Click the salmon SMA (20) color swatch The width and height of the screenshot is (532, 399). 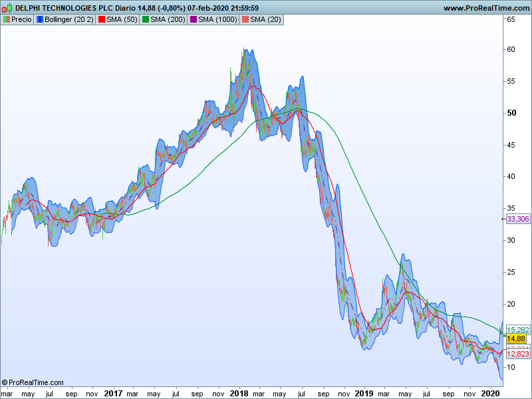pos(245,20)
